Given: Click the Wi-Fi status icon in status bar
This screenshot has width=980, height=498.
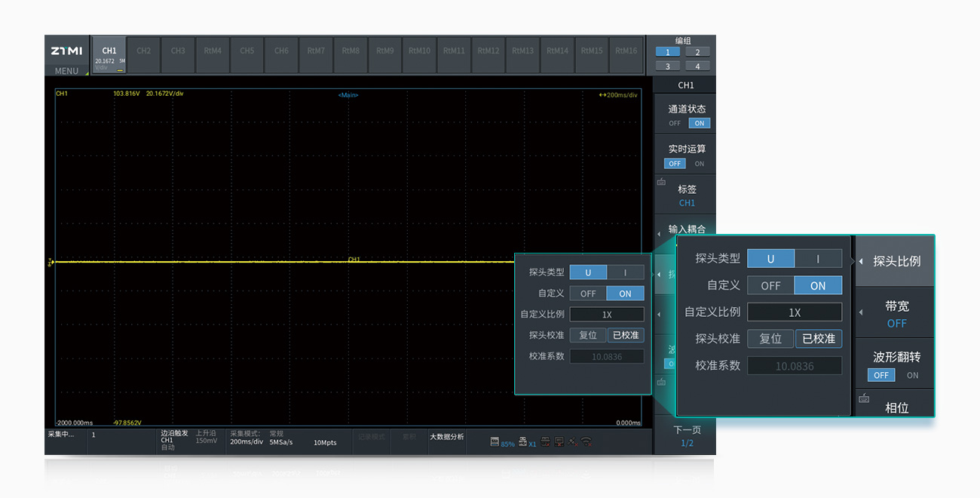Looking at the screenshot, I should pyautogui.click(x=586, y=442).
